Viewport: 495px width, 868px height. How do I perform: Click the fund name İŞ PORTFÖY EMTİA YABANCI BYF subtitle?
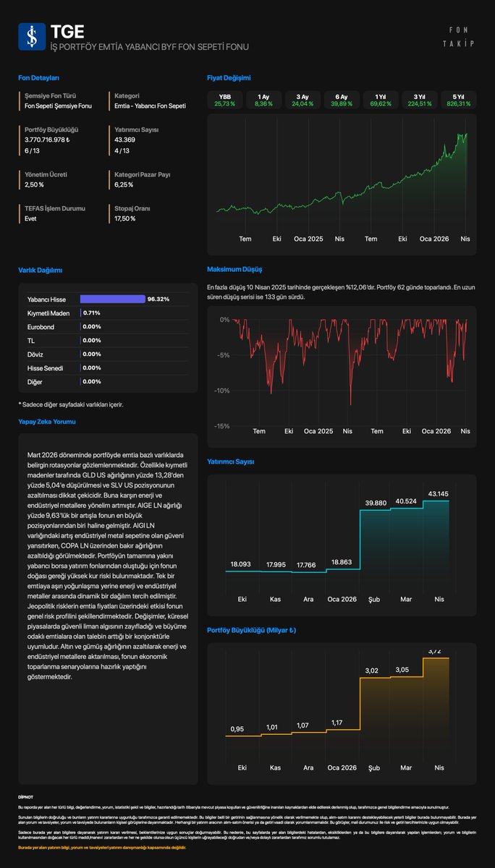(x=150, y=47)
